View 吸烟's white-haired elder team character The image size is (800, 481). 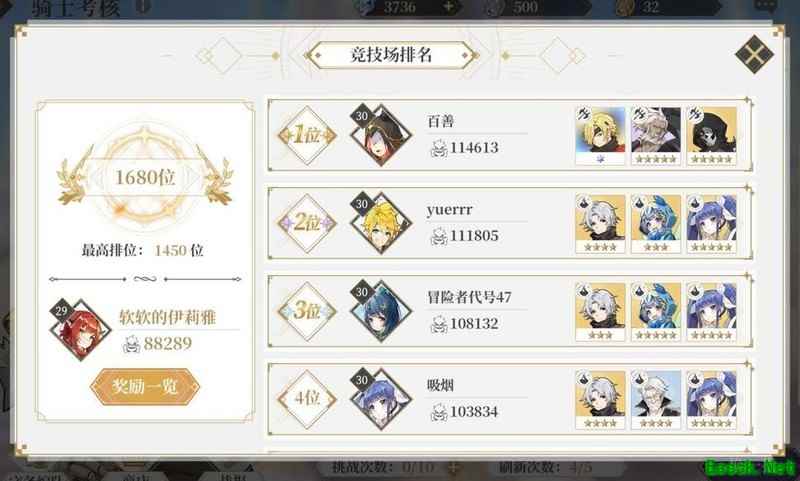[656, 399]
